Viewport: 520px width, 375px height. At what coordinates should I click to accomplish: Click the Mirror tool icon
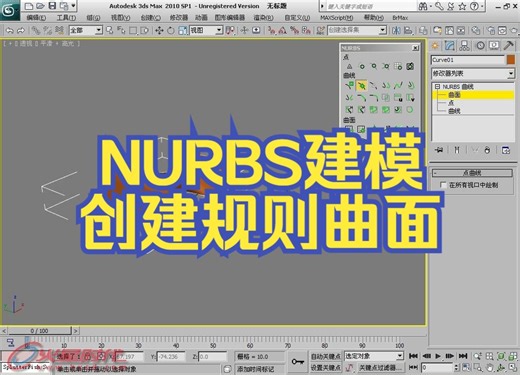pyautogui.click(x=396, y=31)
